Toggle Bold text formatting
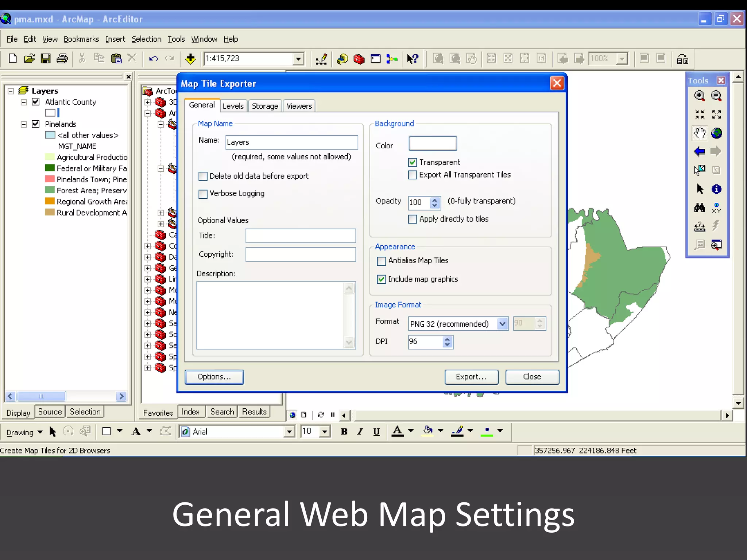747x560 pixels. tap(344, 432)
